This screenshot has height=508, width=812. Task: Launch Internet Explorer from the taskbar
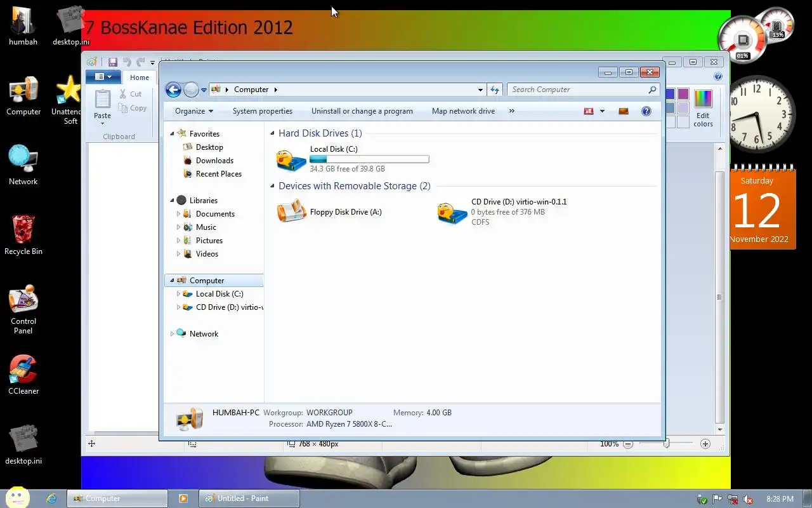(52, 498)
